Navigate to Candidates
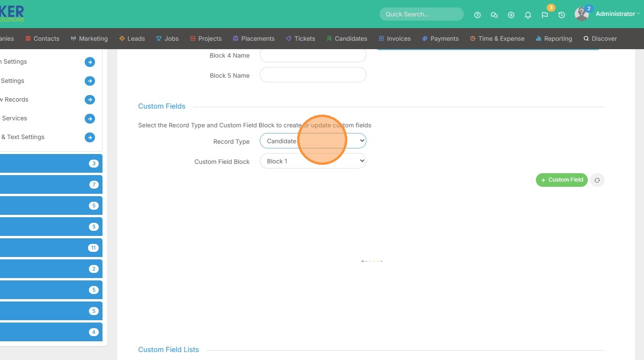Screen dimensions: 644x360 point(347,38)
